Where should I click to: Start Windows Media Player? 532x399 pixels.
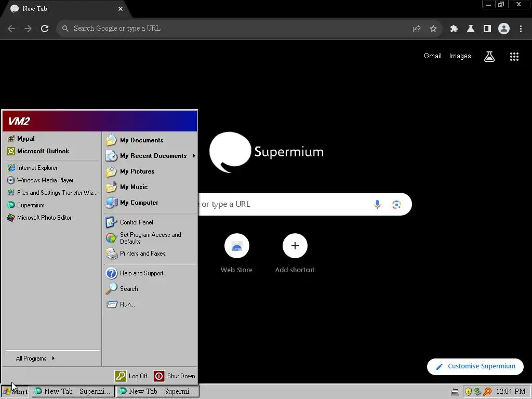[52, 180]
